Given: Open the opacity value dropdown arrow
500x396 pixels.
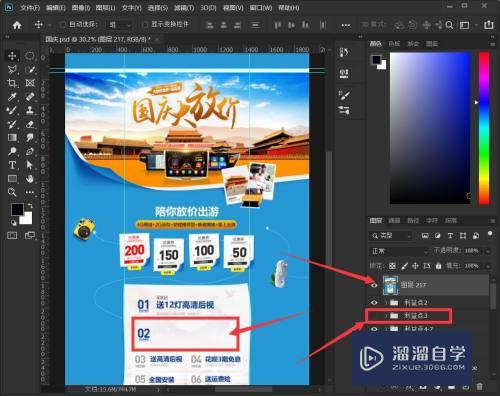Looking at the screenshot, I should point(488,251).
